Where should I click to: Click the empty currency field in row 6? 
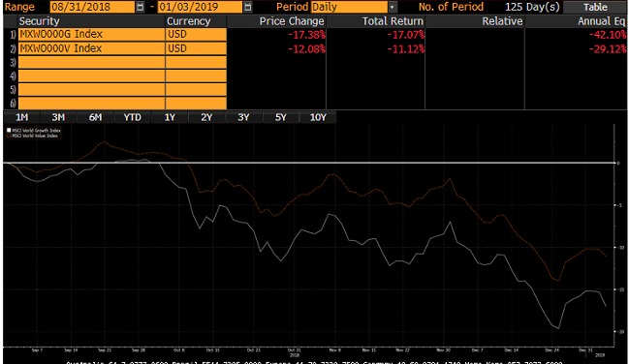196,103
